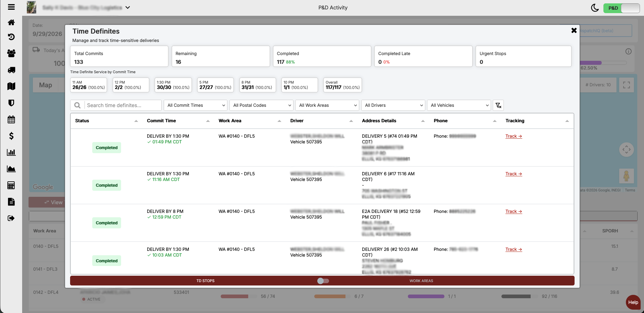Click the search magnifier icon
The width and height of the screenshot is (644, 313).
[77, 105]
